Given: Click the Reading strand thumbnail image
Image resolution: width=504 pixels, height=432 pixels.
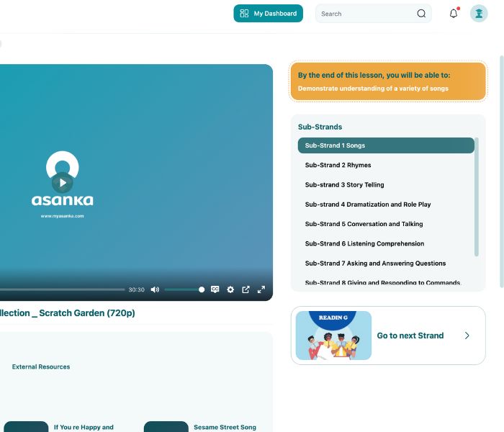Looking at the screenshot, I should point(333,336).
